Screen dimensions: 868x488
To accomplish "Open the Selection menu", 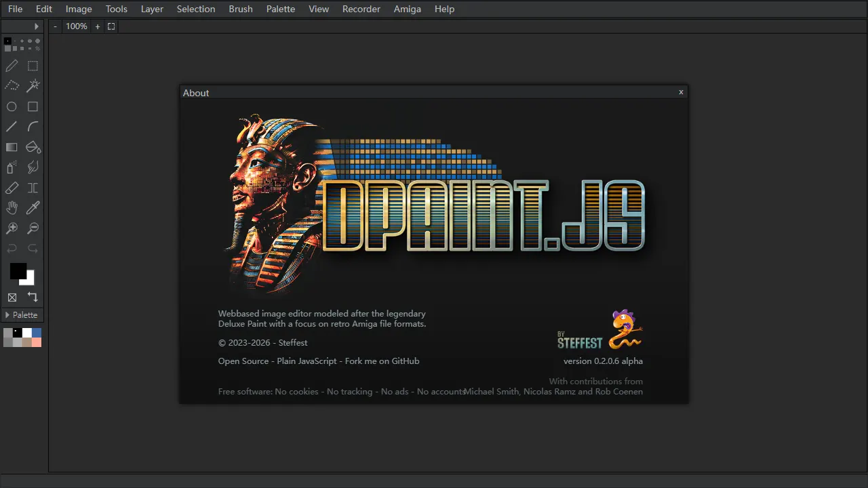I will [196, 9].
